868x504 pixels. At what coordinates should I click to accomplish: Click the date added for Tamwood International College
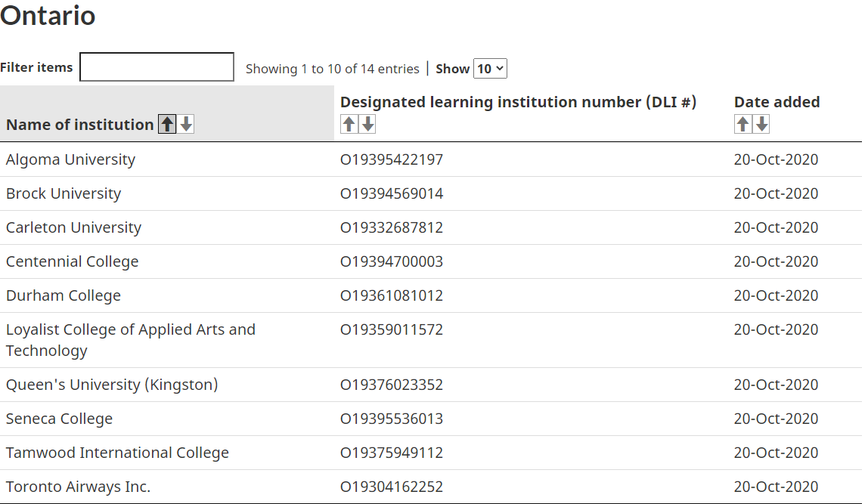(x=776, y=453)
